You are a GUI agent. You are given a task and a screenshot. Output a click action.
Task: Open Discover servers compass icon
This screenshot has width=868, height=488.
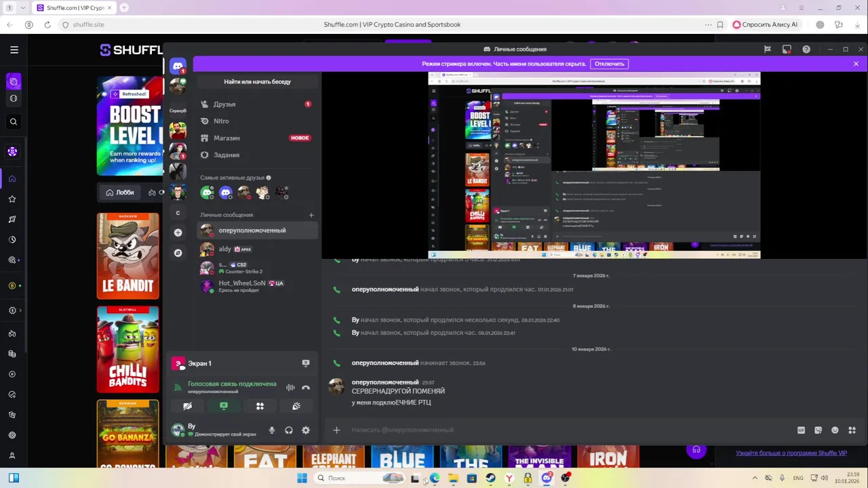pos(178,253)
